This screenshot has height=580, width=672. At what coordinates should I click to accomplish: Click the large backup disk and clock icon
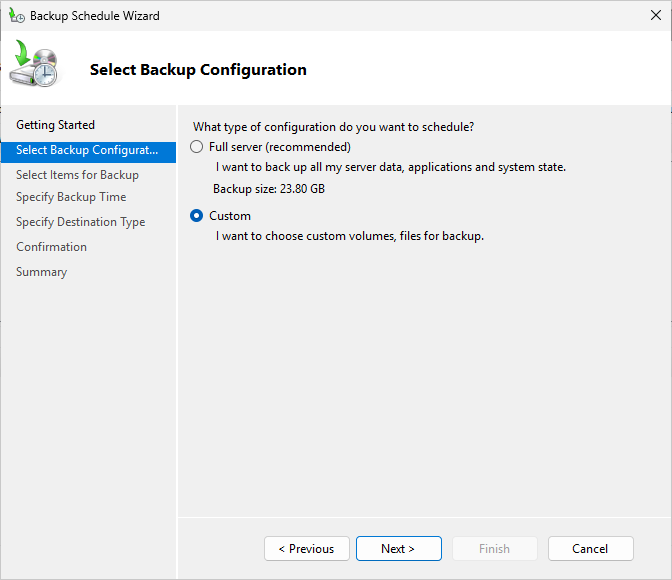click(35, 66)
